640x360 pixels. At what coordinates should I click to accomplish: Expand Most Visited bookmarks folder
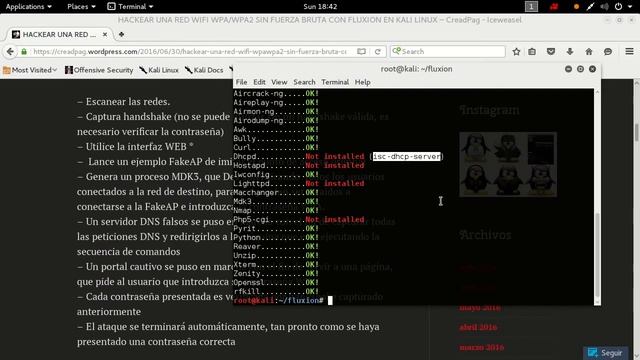click(30, 70)
